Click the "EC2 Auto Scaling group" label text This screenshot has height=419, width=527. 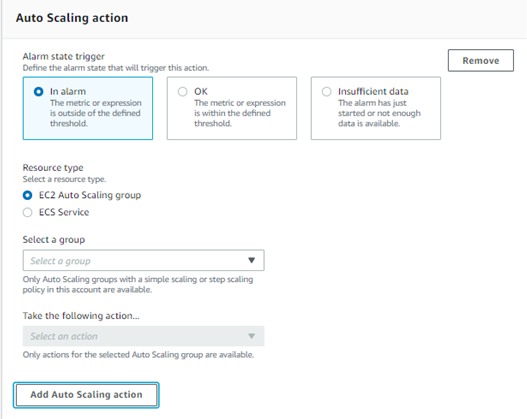90,195
